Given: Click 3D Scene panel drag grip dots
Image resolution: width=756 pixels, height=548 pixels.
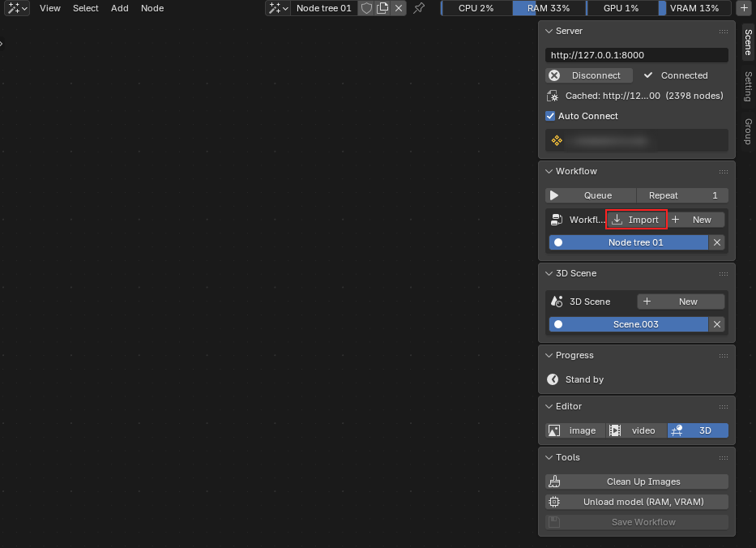Looking at the screenshot, I should (x=724, y=274).
